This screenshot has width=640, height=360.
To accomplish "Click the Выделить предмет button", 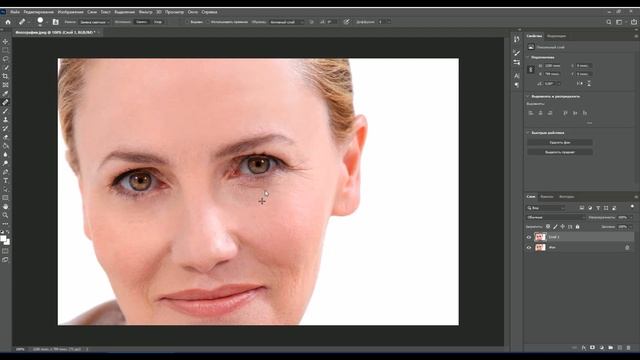I will point(560,152).
